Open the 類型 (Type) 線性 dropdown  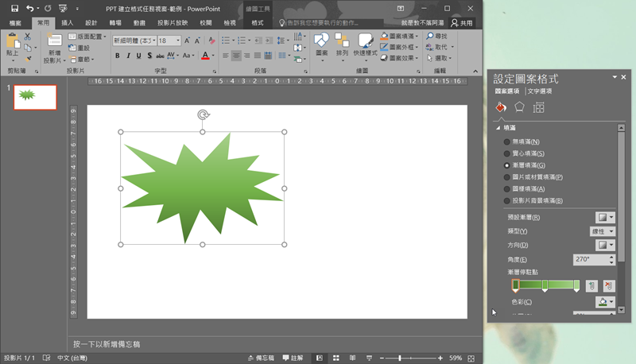pyautogui.click(x=602, y=231)
